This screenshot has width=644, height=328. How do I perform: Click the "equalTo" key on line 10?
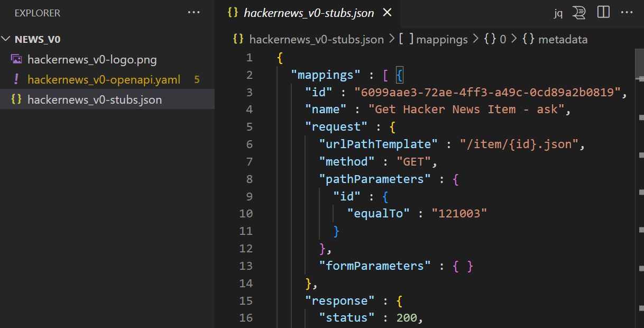pos(378,214)
